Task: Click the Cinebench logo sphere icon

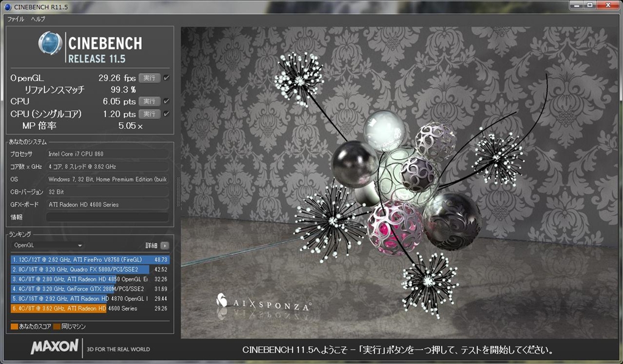Action: pyautogui.click(x=50, y=43)
